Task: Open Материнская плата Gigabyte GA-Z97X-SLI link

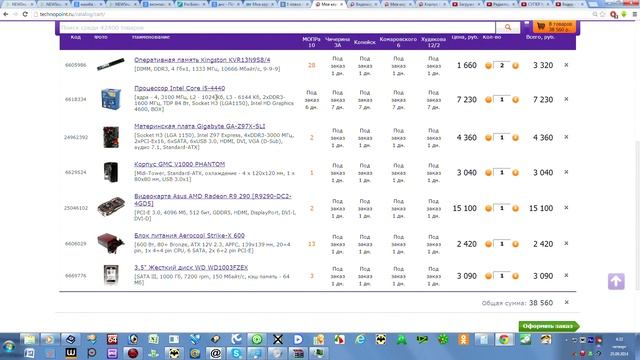Action: pos(200,126)
